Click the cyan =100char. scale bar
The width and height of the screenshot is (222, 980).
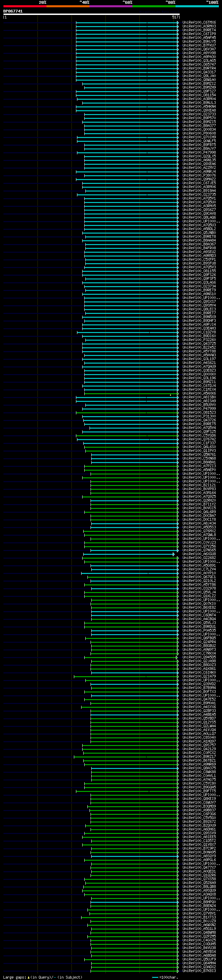click(155, 977)
